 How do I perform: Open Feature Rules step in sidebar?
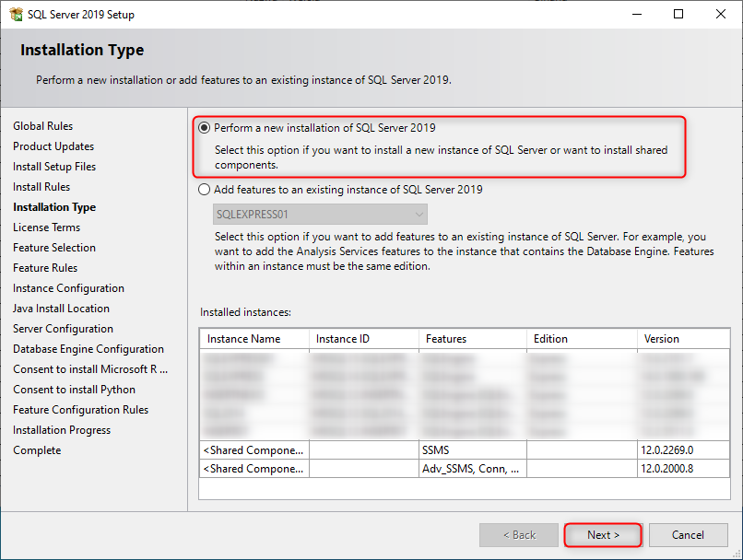(x=45, y=268)
